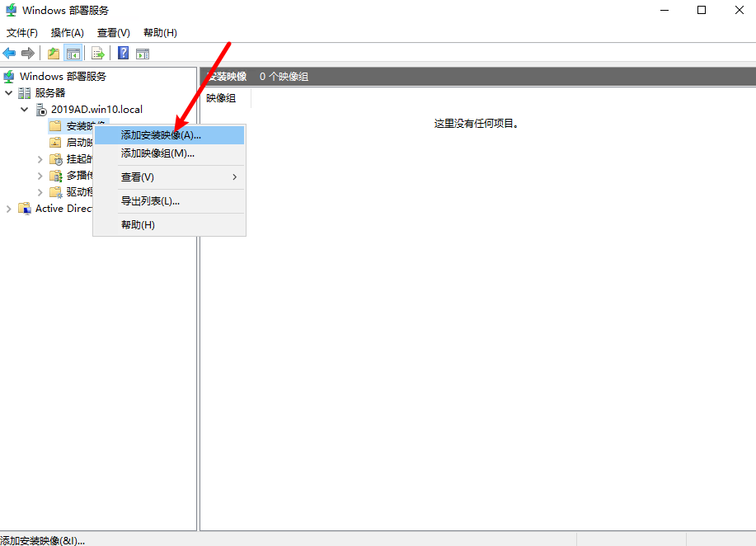Click the Forward arrow toolbar icon
Viewport: 756px width, 546px height.
point(28,54)
